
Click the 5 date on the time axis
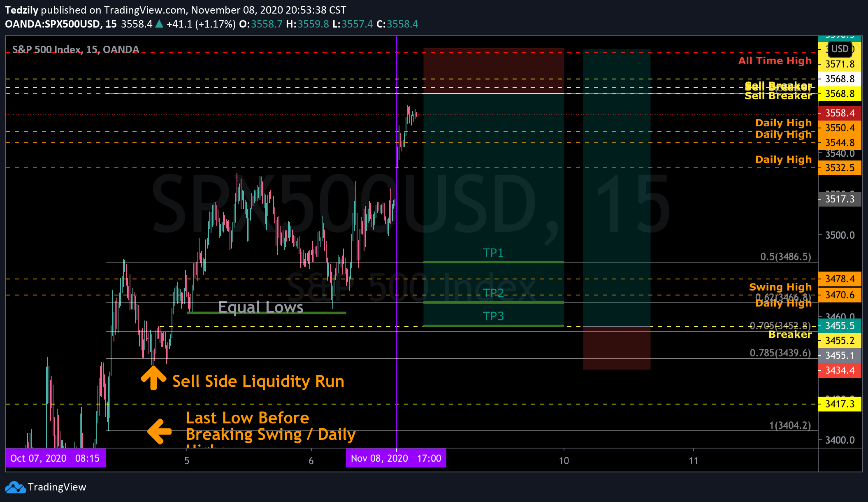[187, 461]
